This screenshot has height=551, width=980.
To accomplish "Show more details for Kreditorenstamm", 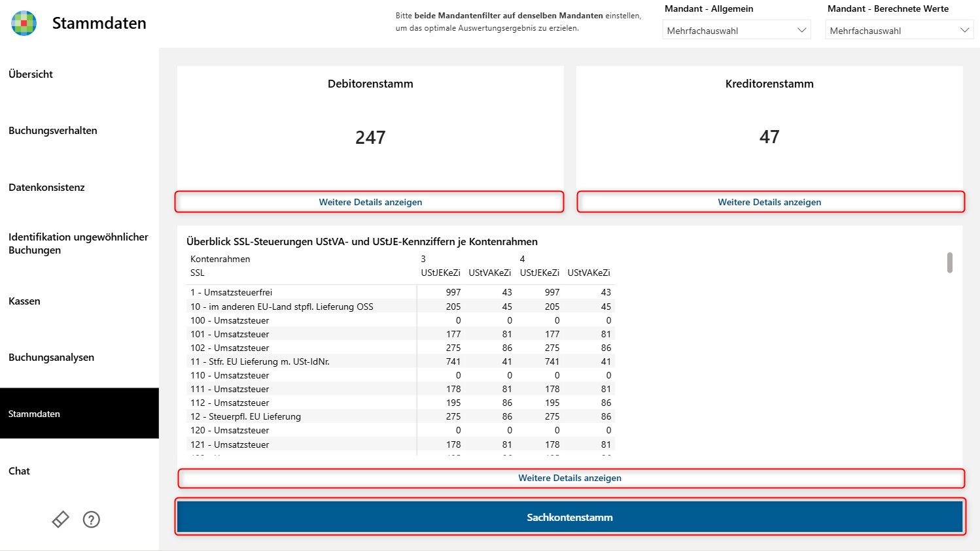I will tap(771, 202).
